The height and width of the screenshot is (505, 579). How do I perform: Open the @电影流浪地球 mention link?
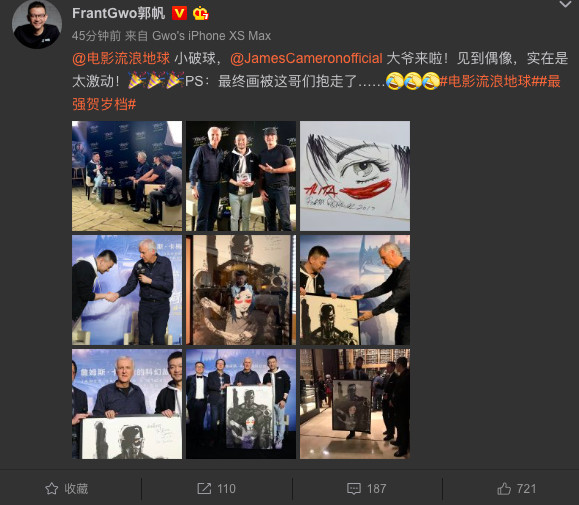pyautogui.click(x=121, y=58)
